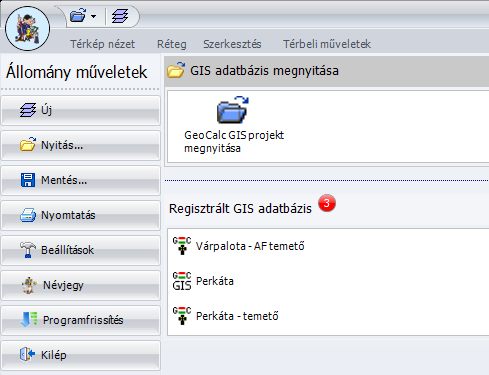
Task: Click the open folder icon in quick toolbar
Action: tap(78, 16)
